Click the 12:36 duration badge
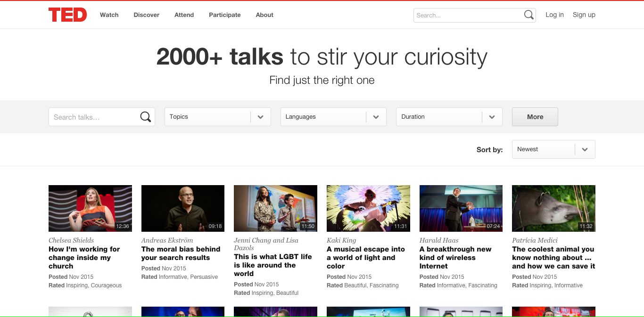644x317 pixels. (x=123, y=227)
